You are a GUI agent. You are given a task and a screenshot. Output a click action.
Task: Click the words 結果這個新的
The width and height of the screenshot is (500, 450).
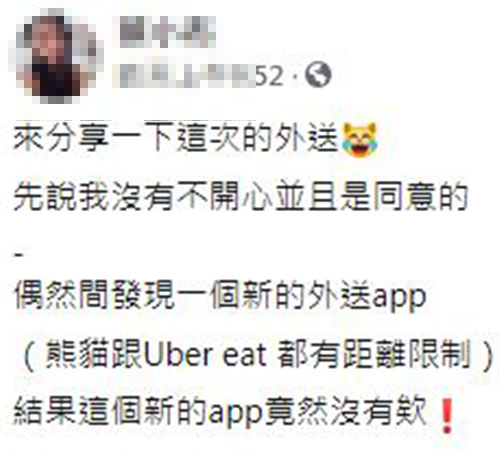tap(111, 411)
